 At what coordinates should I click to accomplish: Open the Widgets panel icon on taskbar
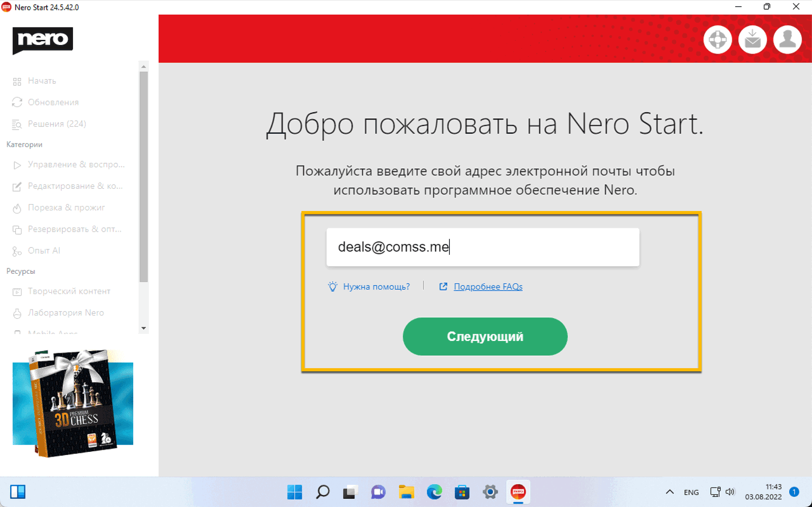point(18,492)
